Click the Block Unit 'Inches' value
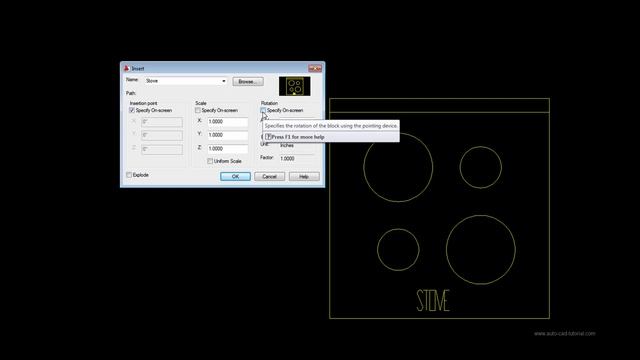The image size is (640, 360). [x=287, y=145]
